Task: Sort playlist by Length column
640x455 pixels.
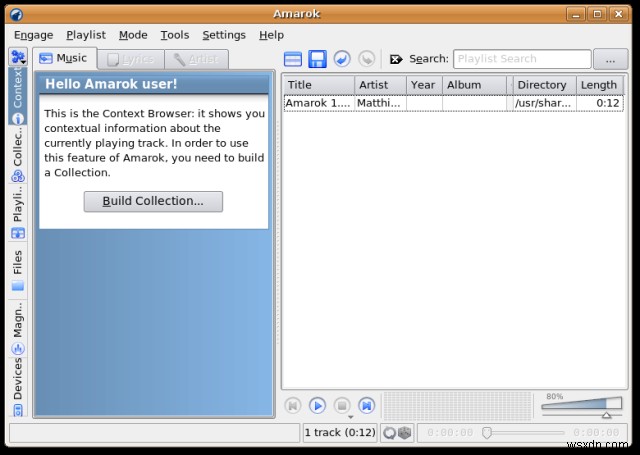Action: 600,85
